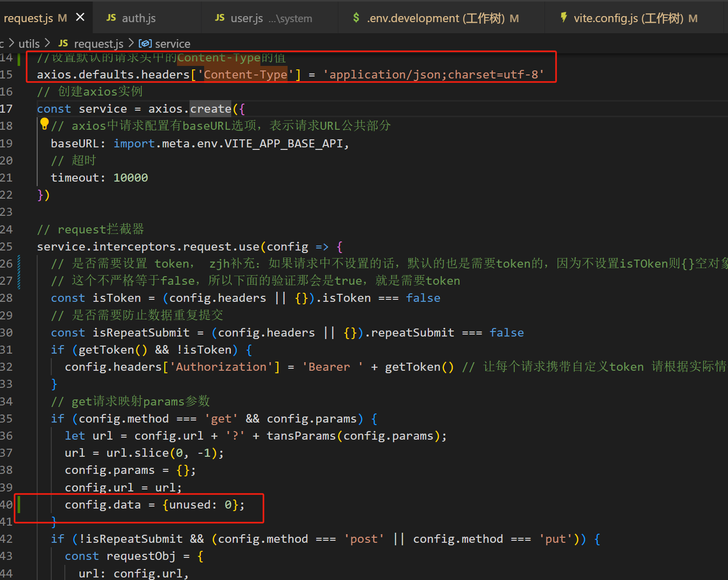Screen dimensions: 728x580
Task: Click line number 40 in the gutter
Action: [x=6, y=505]
